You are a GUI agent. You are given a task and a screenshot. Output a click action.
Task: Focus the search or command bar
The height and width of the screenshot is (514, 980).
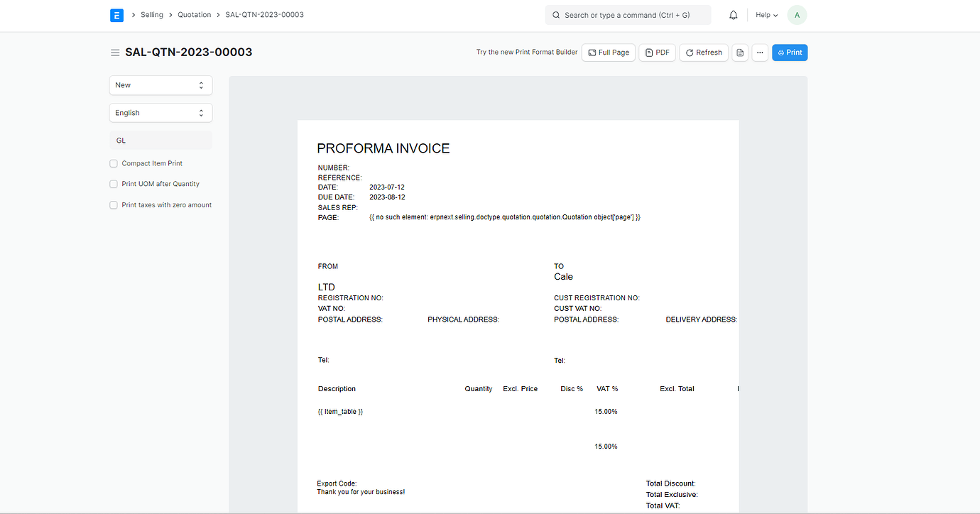point(628,15)
